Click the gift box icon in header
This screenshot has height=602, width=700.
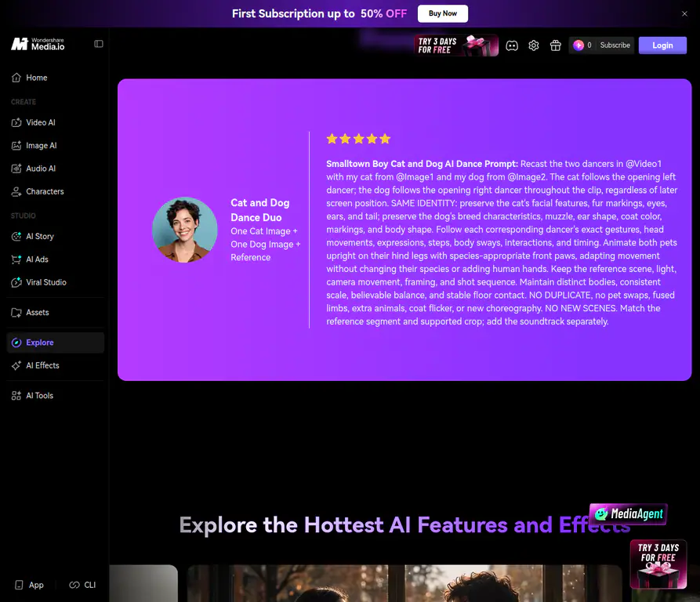tap(555, 45)
